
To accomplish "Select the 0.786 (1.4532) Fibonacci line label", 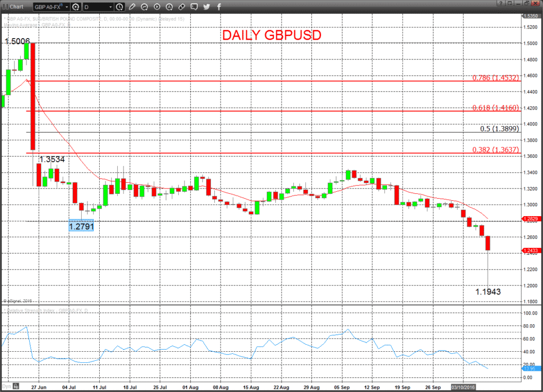I will 496,77.
